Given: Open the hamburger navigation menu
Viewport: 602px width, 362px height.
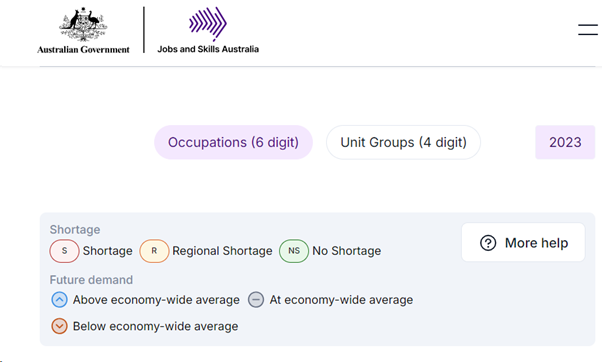Looking at the screenshot, I should (x=588, y=30).
